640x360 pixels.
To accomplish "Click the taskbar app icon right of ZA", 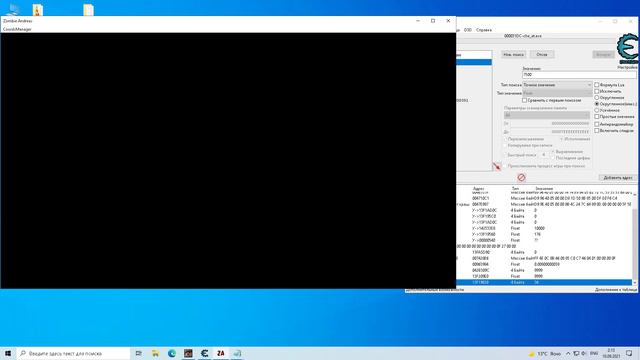I will [x=237, y=353].
